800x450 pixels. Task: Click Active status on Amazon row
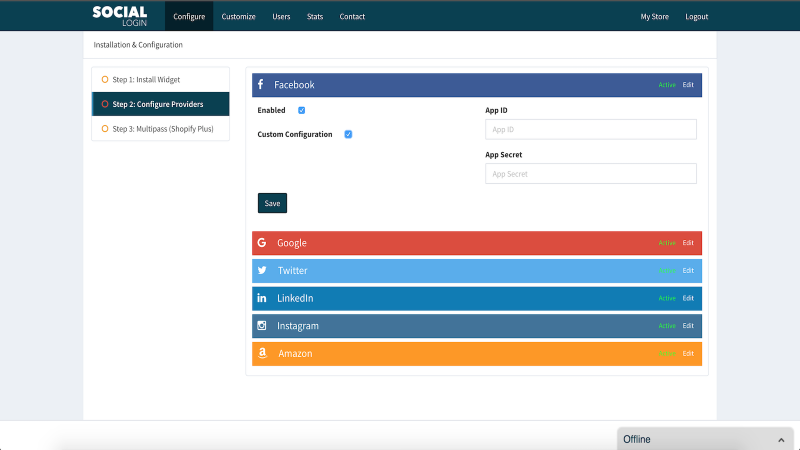click(x=667, y=353)
